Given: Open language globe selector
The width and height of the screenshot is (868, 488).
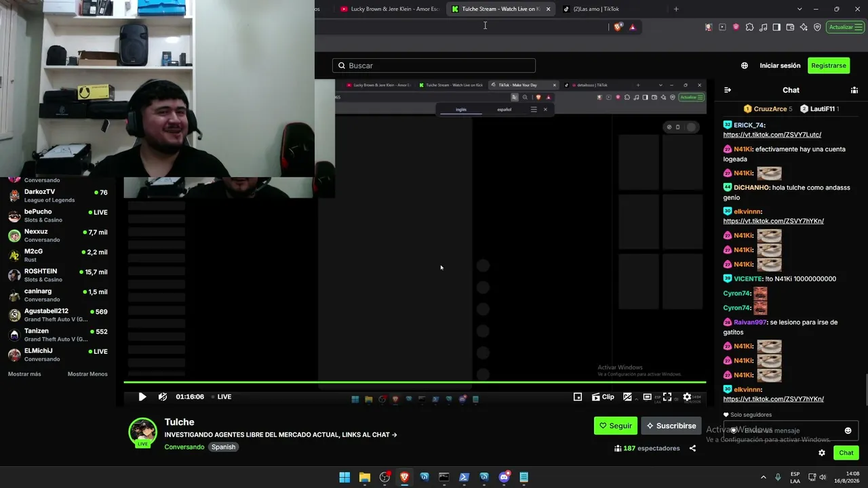Looking at the screenshot, I should (x=745, y=66).
